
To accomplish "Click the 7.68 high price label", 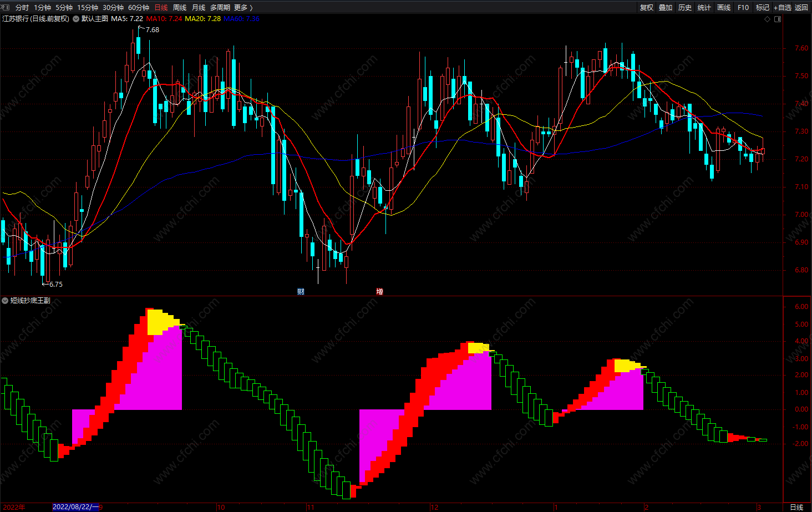I will coord(152,30).
